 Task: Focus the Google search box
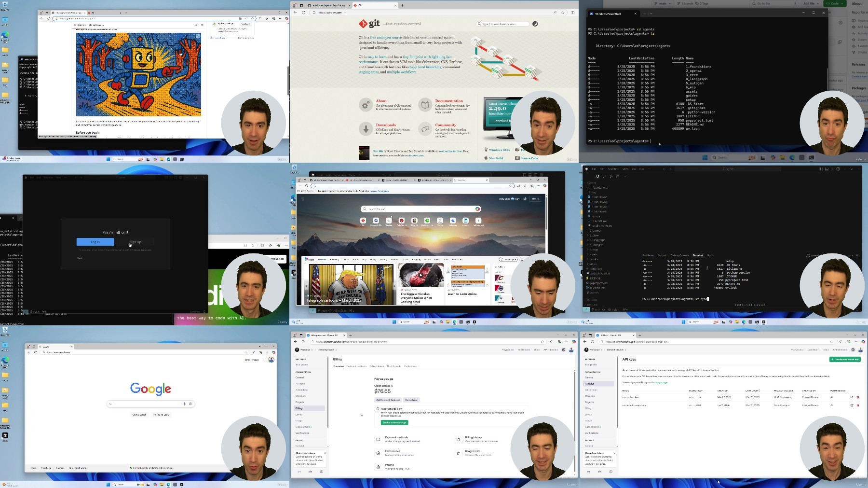coord(150,404)
